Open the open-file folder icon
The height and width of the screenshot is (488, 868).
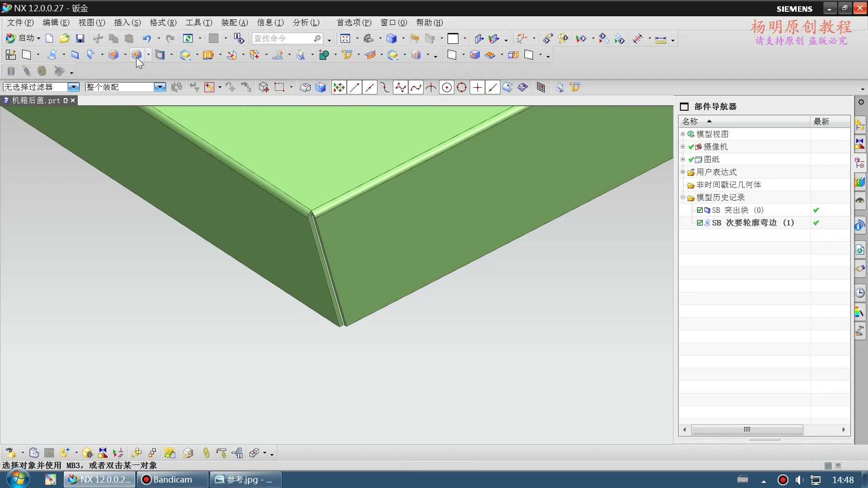[x=64, y=39]
